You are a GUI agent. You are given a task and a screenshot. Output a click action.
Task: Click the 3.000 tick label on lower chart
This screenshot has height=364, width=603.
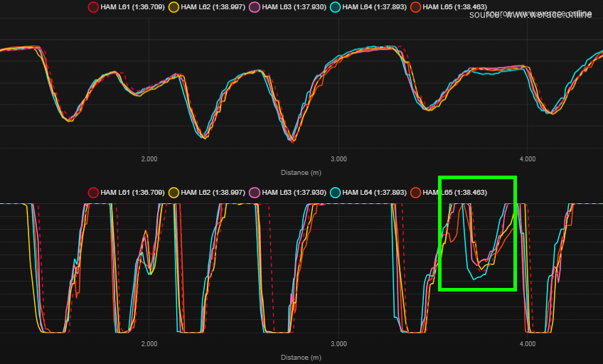pyautogui.click(x=338, y=343)
